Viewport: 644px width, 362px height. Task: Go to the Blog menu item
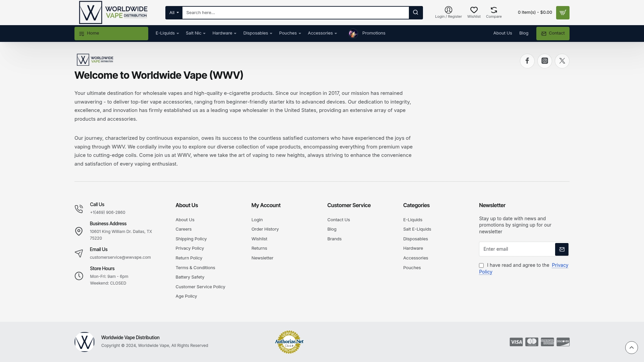pyautogui.click(x=524, y=33)
